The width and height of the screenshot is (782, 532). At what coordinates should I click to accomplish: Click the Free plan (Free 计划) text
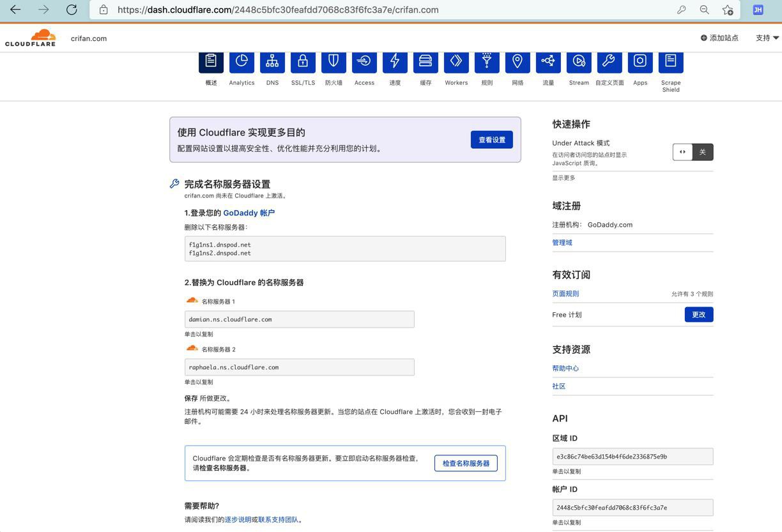pos(567,315)
